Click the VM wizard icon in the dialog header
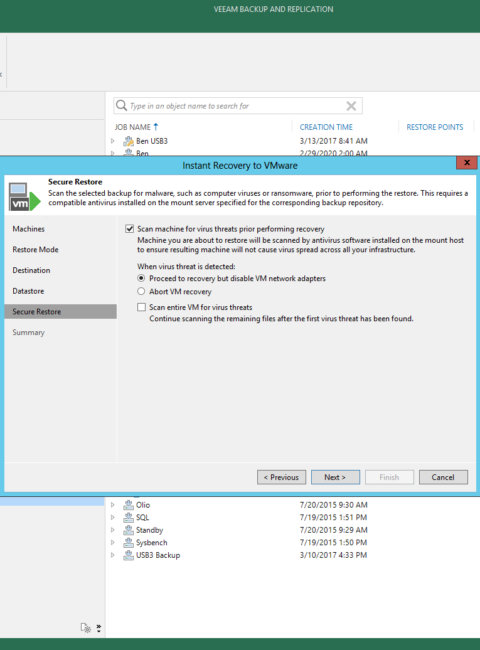This screenshot has width=480, height=650. click(24, 196)
